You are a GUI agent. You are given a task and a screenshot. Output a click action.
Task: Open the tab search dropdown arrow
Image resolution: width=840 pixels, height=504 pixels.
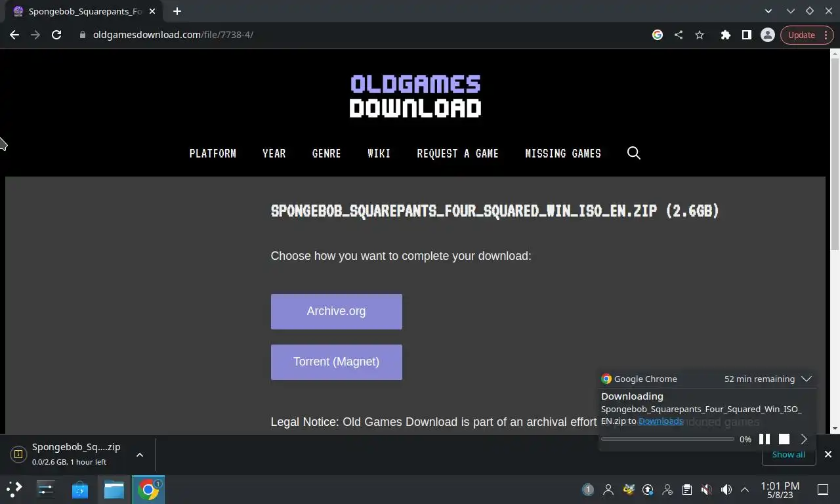click(x=769, y=11)
